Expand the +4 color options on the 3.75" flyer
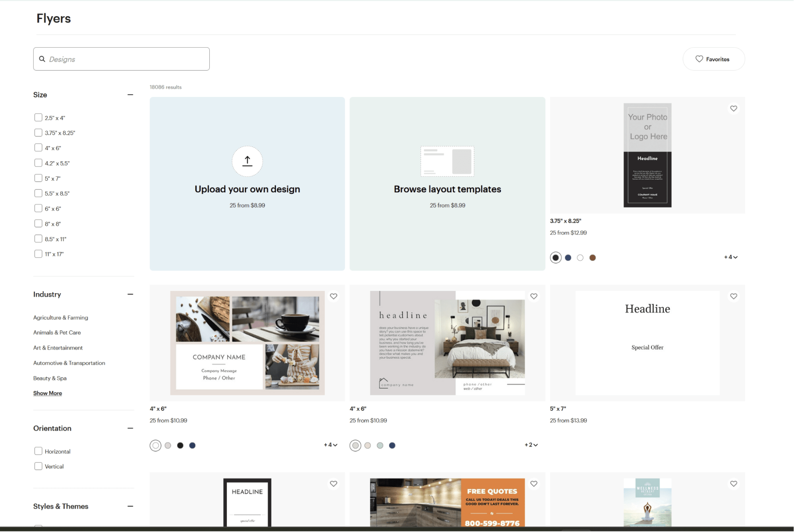794x532 pixels. coord(730,257)
